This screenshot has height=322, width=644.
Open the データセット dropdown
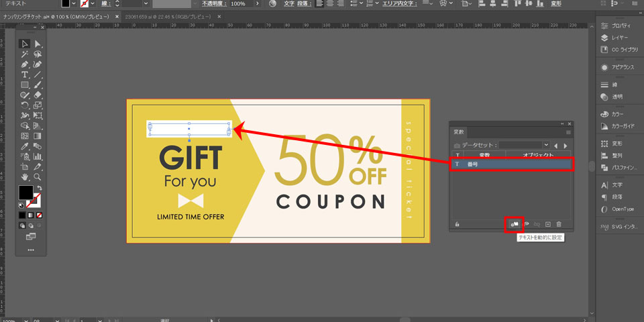pyautogui.click(x=546, y=145)
